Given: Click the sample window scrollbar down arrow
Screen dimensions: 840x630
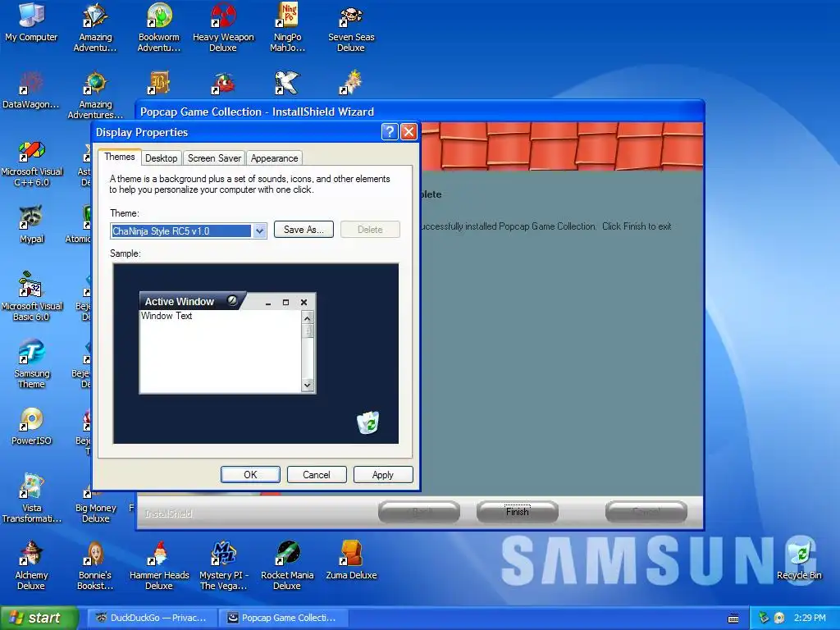Looking at the screenshot, I should point(308,385).
